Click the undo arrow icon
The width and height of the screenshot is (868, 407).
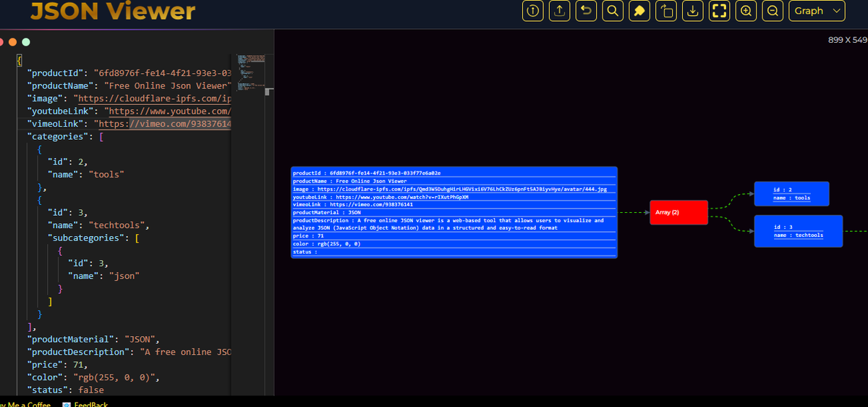coord(587,11)
